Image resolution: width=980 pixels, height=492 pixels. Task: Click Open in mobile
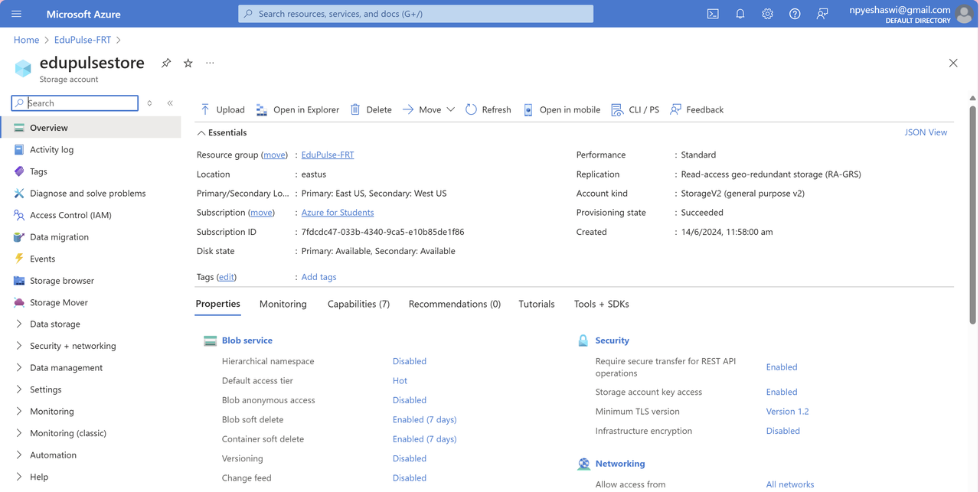click(561, 109)
